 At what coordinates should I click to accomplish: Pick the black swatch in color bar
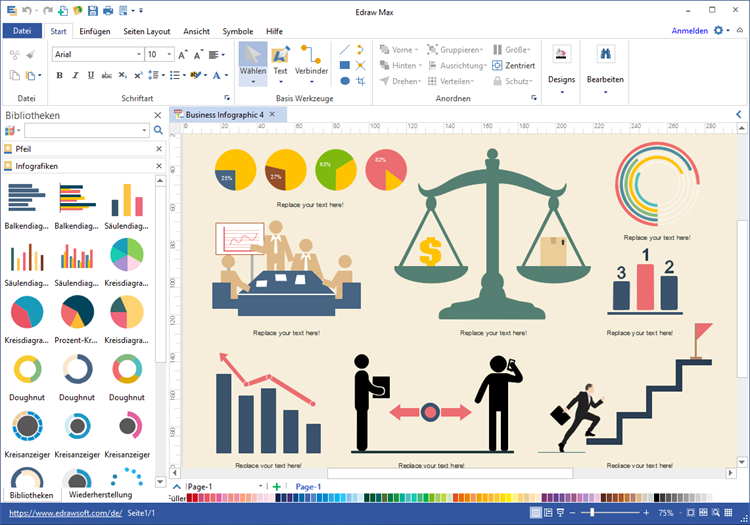pos(656,498)
